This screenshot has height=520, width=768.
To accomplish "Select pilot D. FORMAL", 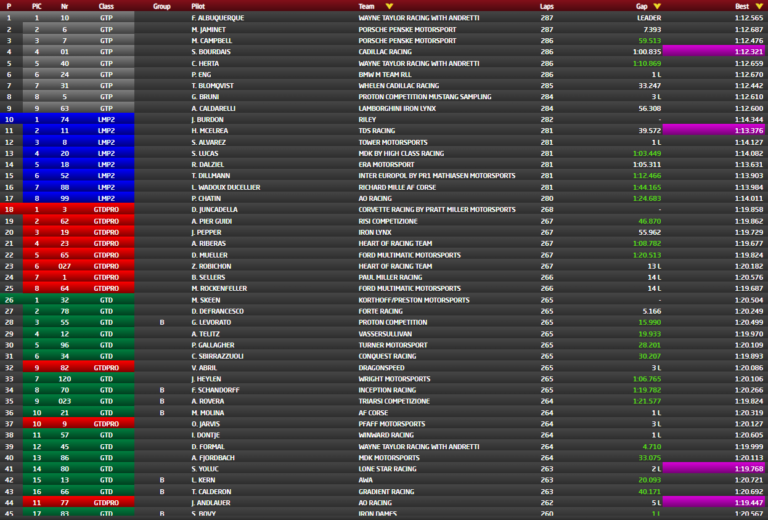I will click(x=208, y=447).
